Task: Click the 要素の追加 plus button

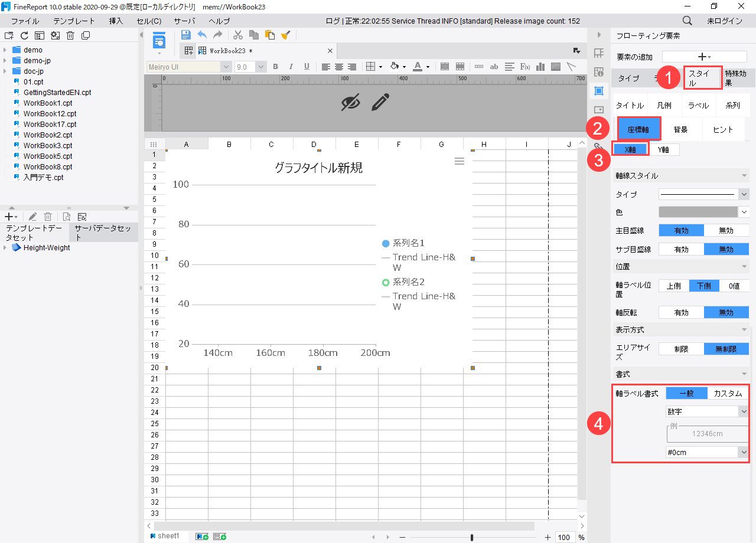Action: click(x=704, y=57)
